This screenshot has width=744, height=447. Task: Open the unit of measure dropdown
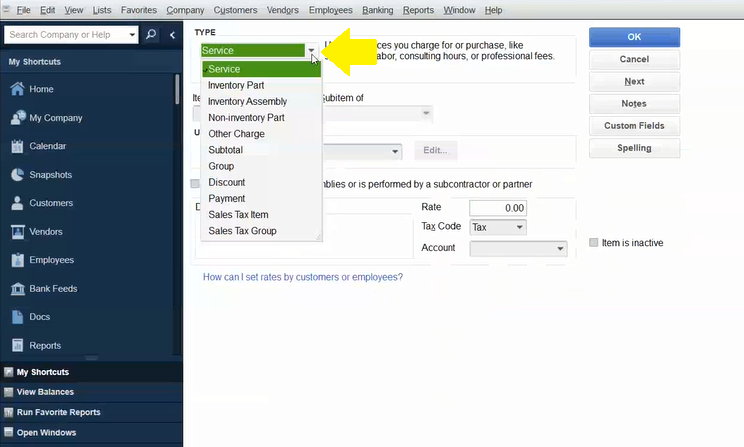coord(395,151)
